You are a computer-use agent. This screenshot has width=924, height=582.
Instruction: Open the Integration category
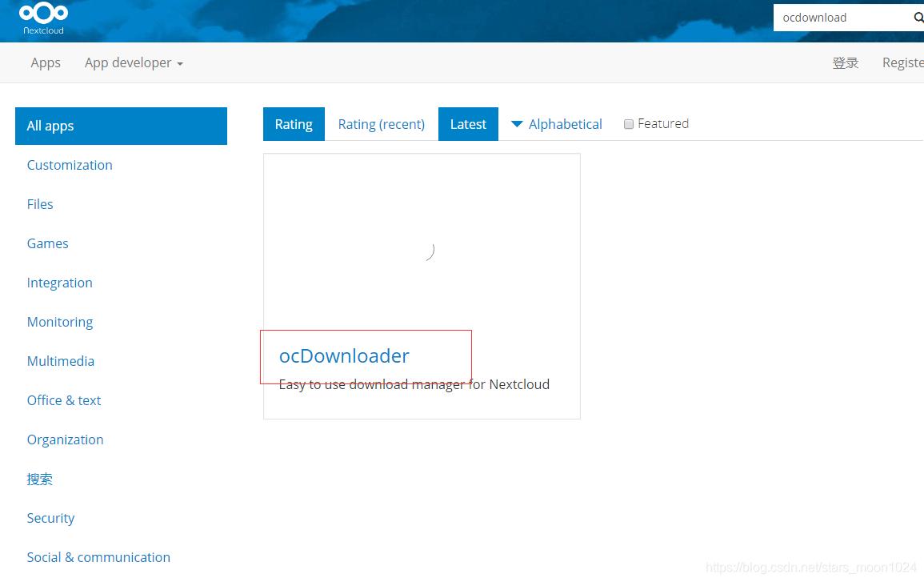pyautogui.click(x=59, y=283)
